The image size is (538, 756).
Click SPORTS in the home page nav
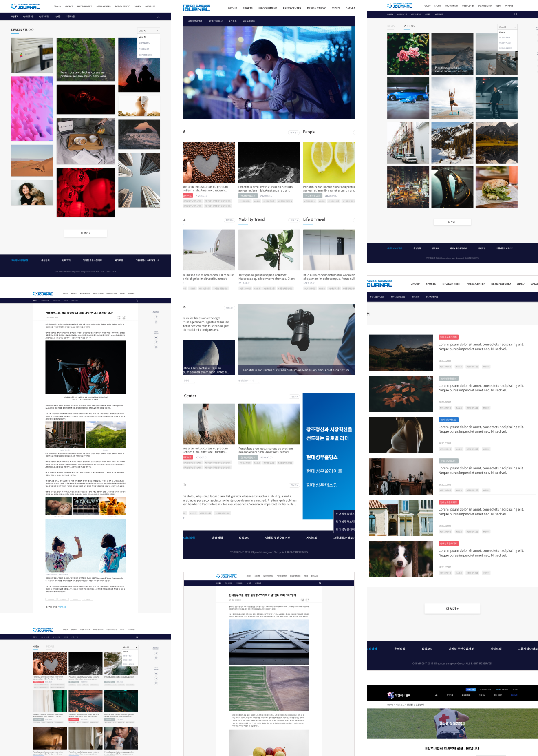coord(248,8)
